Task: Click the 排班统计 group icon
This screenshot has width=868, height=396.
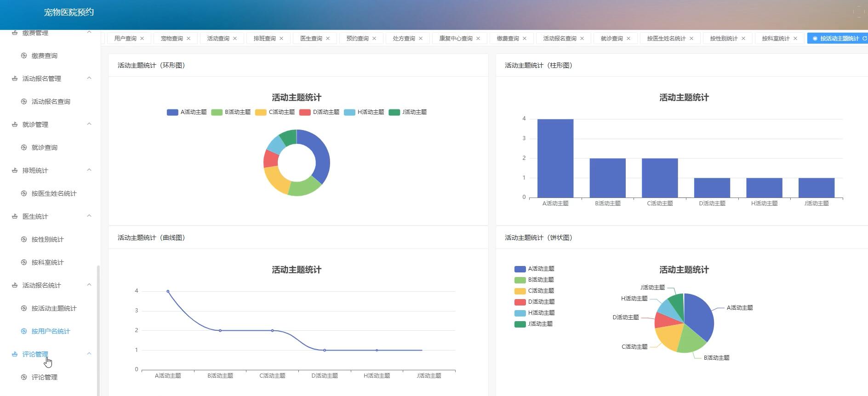Action: 15,170
